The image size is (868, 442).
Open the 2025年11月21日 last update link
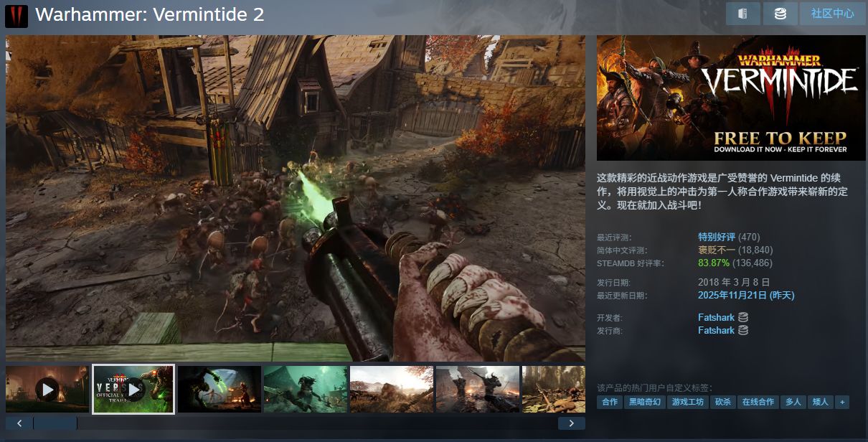746,295
